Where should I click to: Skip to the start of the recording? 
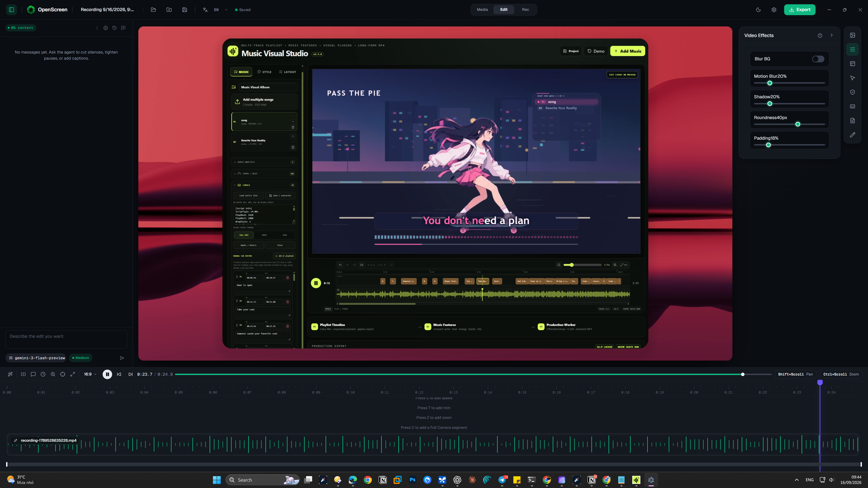pos(119,374)
